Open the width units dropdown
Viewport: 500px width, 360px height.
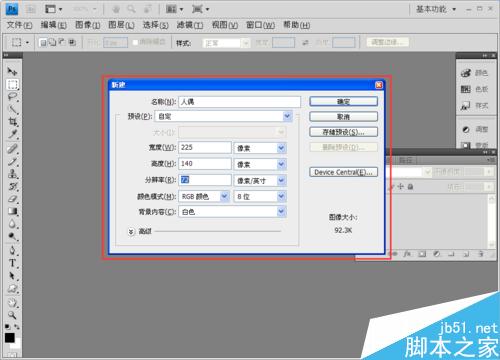point(260,148)
